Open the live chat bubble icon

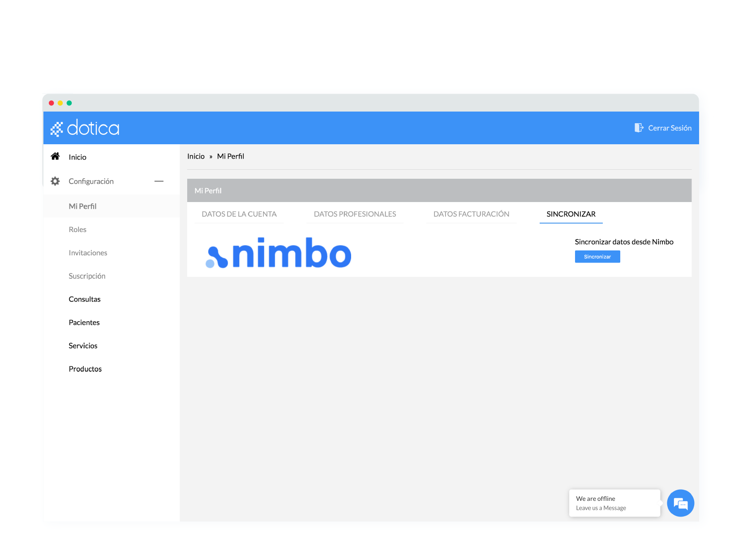680,503
